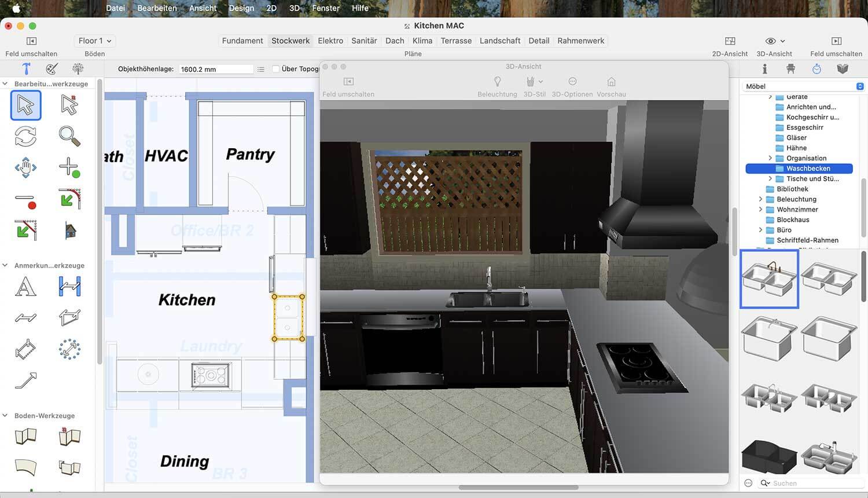Select the Gläser folder

pos(796,138)
